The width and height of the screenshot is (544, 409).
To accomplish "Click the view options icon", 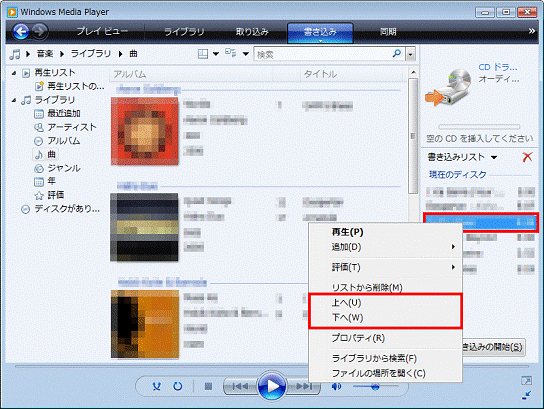I will click(231, 53).
